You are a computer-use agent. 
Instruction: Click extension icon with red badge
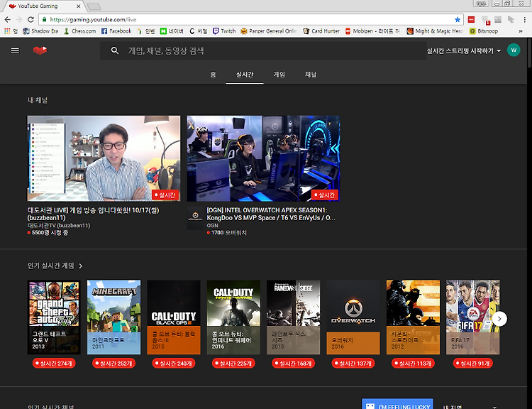pos(485,21)
